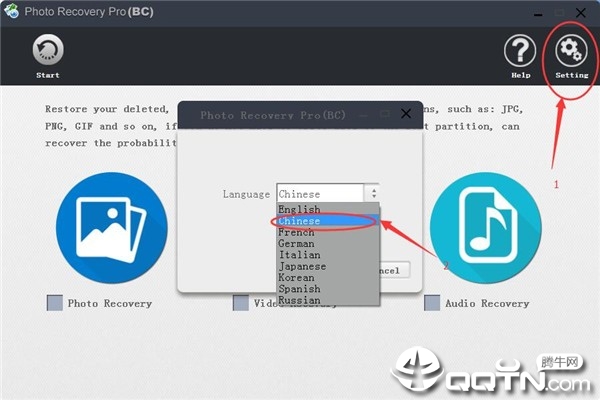Choose Russian from language list
The image size is (600, 400).
[x=328, y=300]
